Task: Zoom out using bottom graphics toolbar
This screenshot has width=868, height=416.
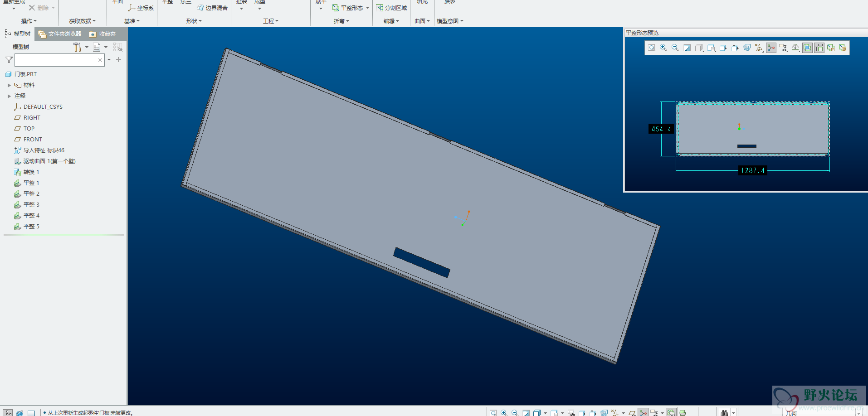Action: coord(515,413)
